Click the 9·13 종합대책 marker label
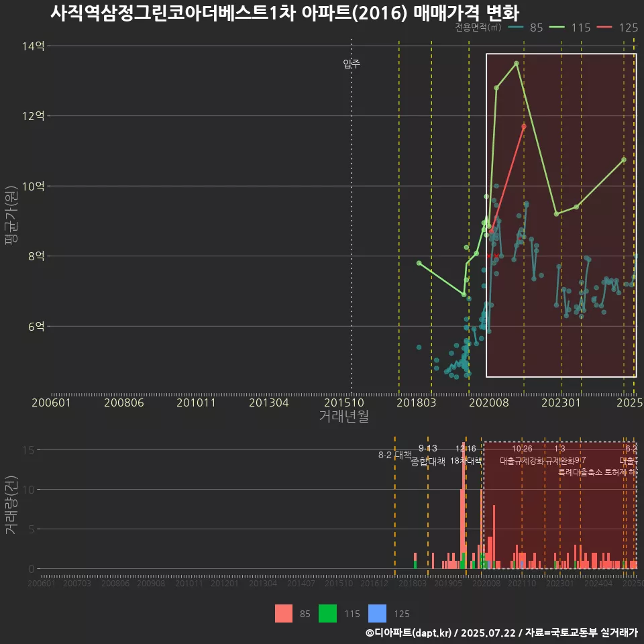 click(428, 455)
